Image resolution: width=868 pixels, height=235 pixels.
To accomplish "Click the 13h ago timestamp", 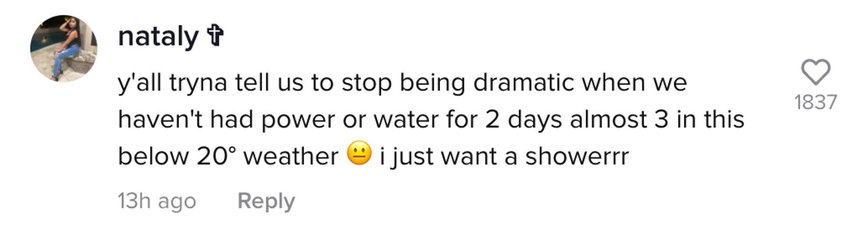I will (x=157, y=201).
